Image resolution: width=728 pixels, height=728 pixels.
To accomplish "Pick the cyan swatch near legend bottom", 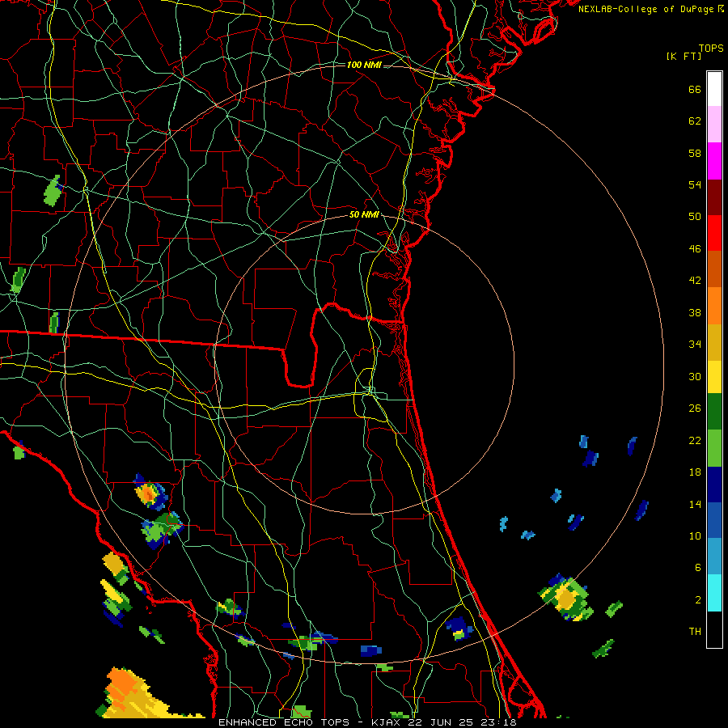I will tap(714, 593).
